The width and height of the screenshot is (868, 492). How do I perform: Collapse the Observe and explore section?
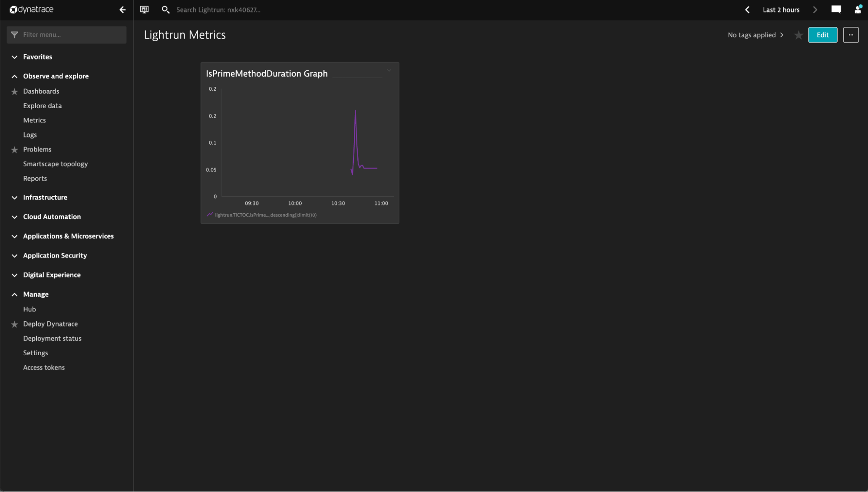pyautogui.click(x=56, y=76)
